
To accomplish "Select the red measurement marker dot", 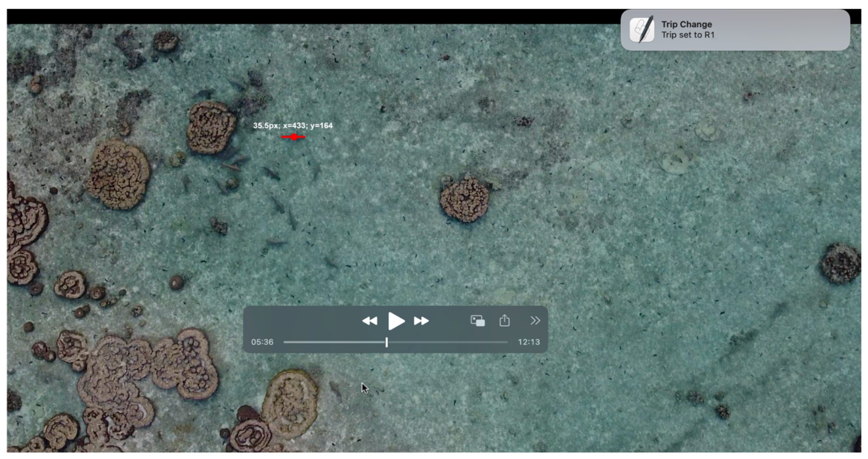I will (x=294, y=137).
